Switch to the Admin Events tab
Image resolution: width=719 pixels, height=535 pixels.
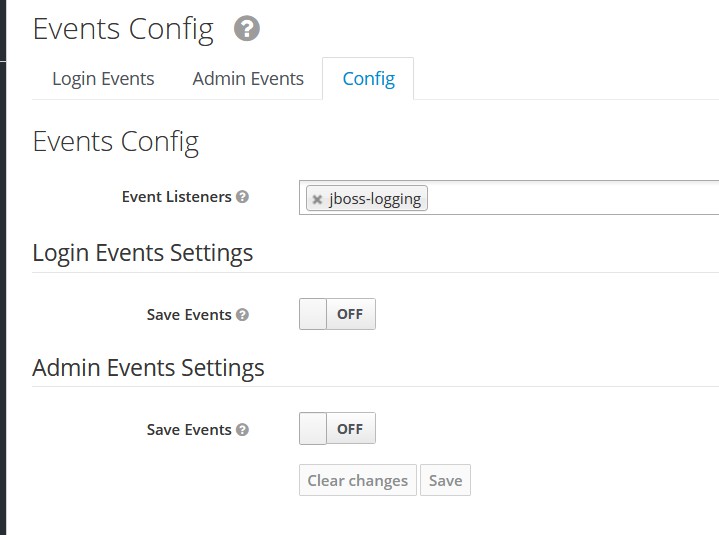(x=248, y=78)
